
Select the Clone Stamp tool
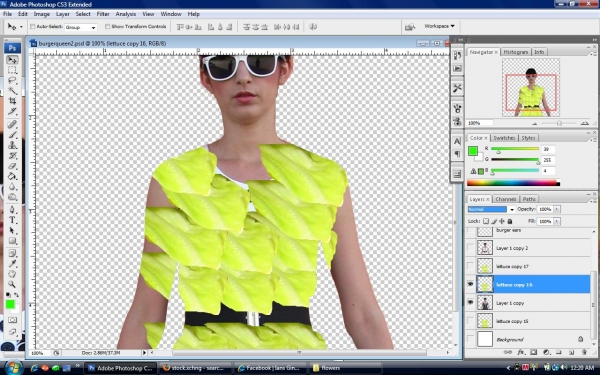coord(12,145)
